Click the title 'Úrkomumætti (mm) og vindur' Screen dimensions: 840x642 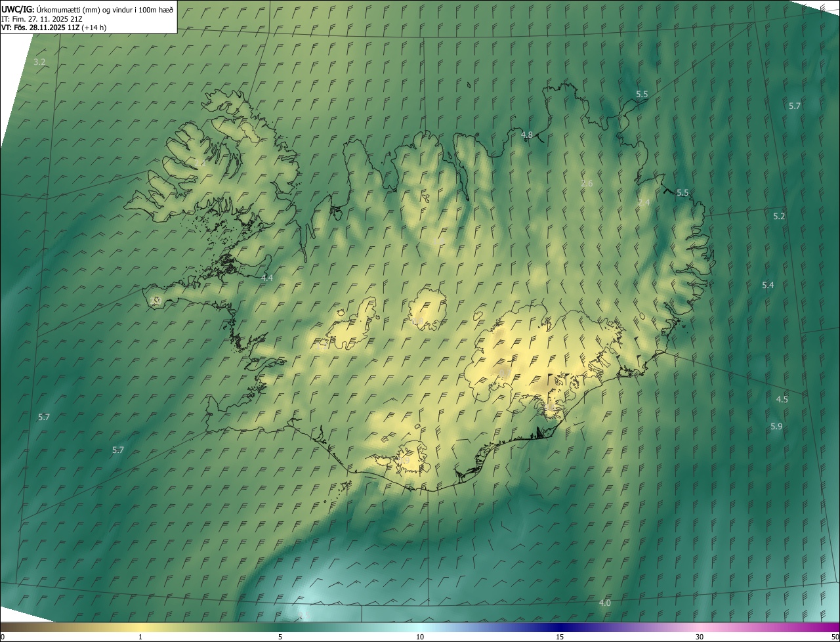[x=105, y=9]
